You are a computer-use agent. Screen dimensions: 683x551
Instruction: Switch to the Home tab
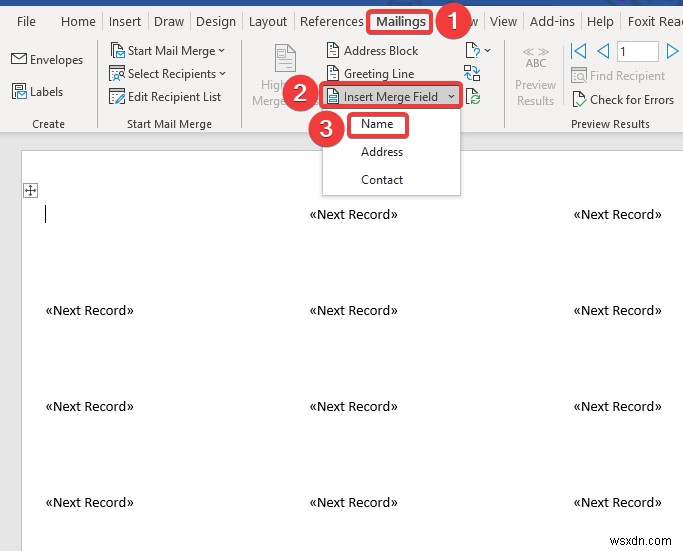tap(78, 21)
